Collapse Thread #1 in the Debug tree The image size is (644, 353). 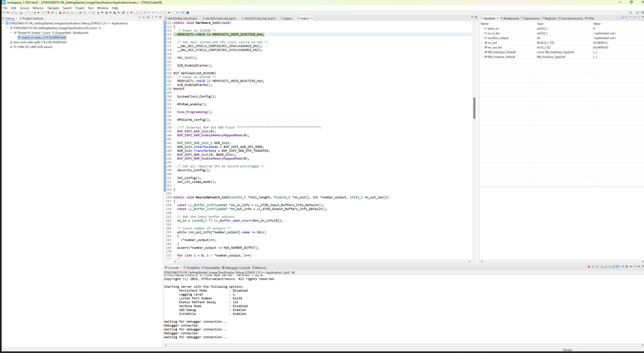tap(11, 33)
